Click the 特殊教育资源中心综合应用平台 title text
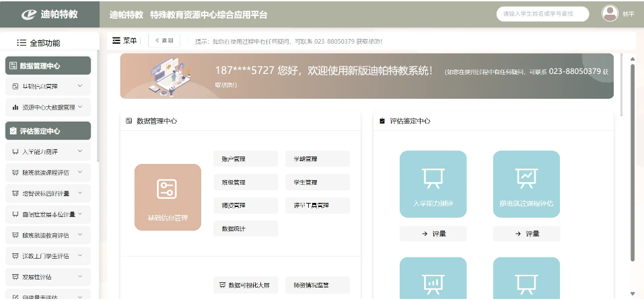Image resolution: width=644 pixels, height=301 pixels. [209, 15]
